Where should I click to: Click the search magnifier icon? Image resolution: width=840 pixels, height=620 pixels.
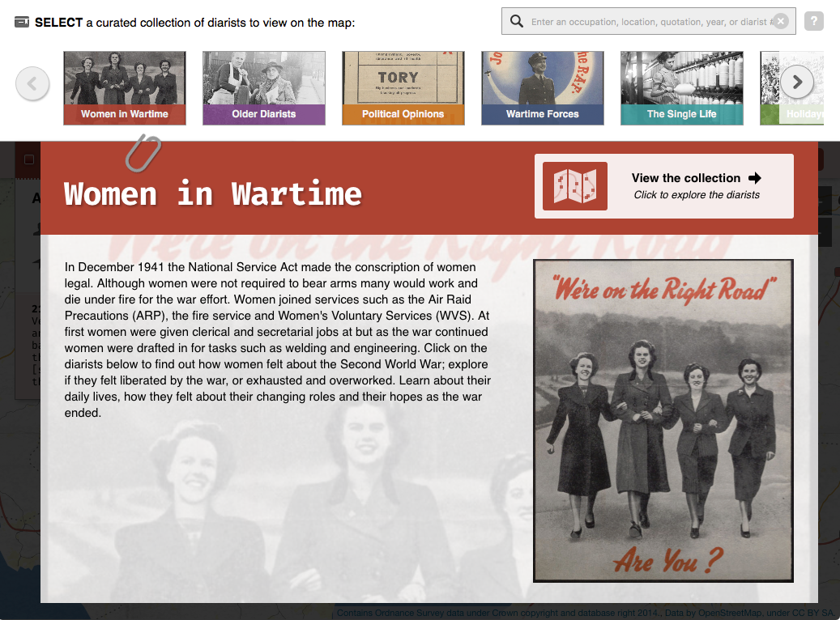pyautogui.click(x=517, y=21)
